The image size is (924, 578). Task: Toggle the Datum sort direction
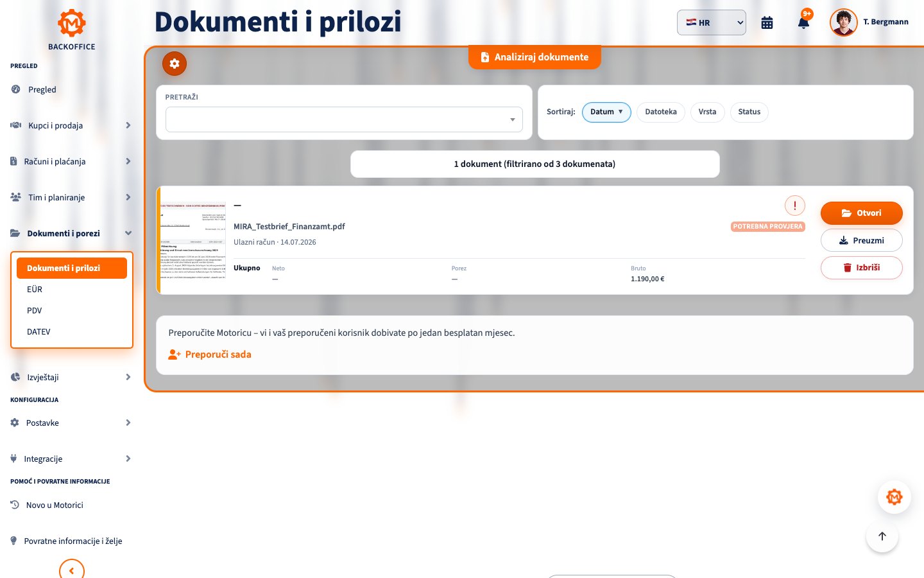click(606, 112)
